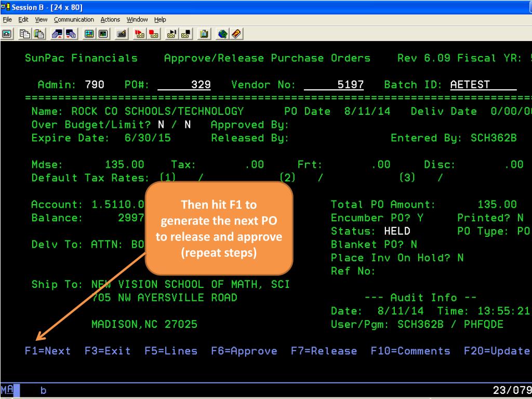Click the Copy toolbar icon

coord(25,34)
